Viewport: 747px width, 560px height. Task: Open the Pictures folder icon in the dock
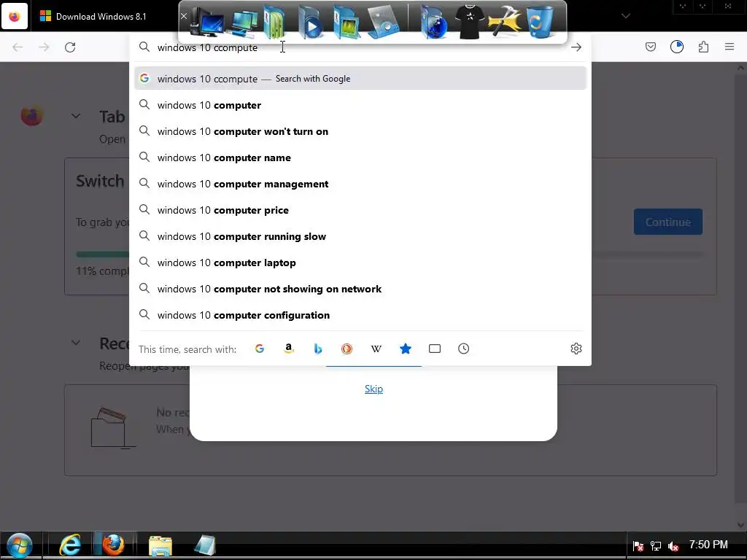(x=346, y=22)
